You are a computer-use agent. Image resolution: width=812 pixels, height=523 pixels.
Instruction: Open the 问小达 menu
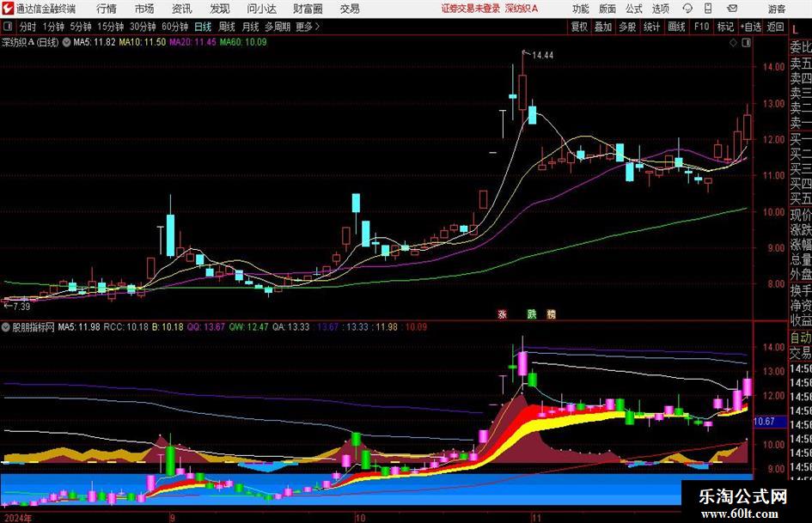click(261, 9)
